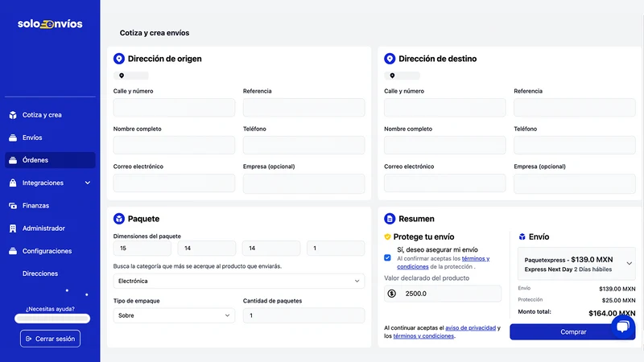Click the Protege tu envío shield icon
Screen dimensions: 644x362
coord(387,237)
